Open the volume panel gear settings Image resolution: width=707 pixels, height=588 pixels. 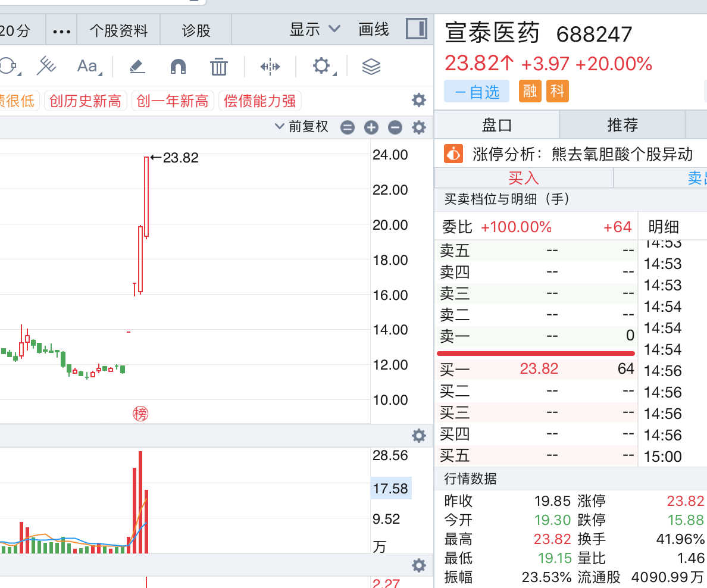pyautogui.click(x=419, y=436)
